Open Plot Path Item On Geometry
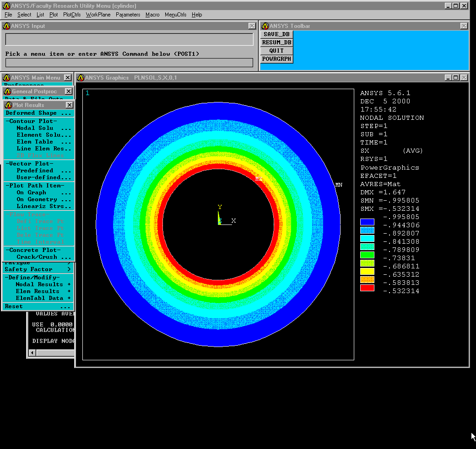 (44, 199)
